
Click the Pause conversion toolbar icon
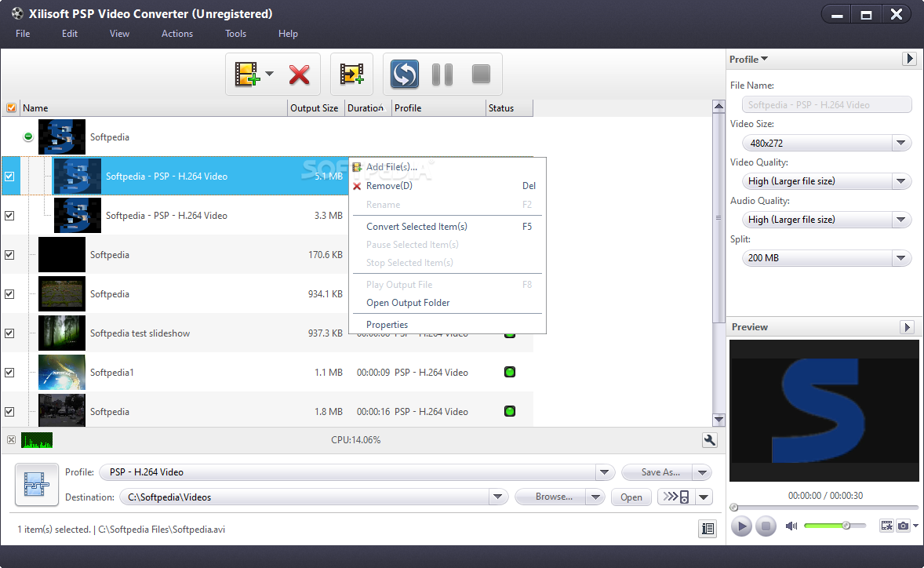click(x=442, y=75)
